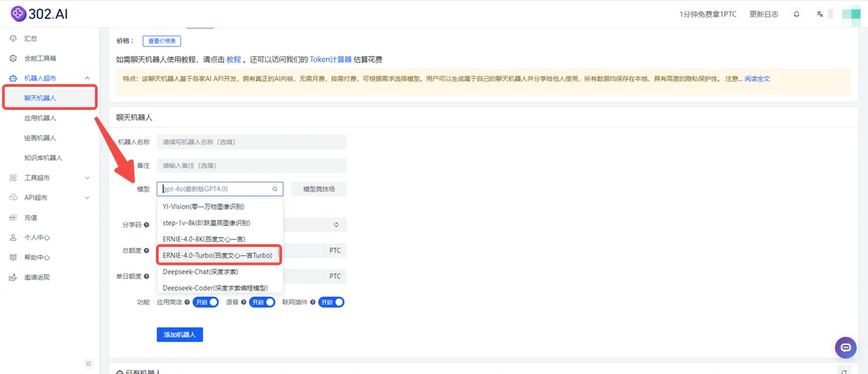The width and height of the screenshot is (868, 374).
Task: Click the 汇总 dashboard icon in sidebar
Action: (x=13, y=38)
